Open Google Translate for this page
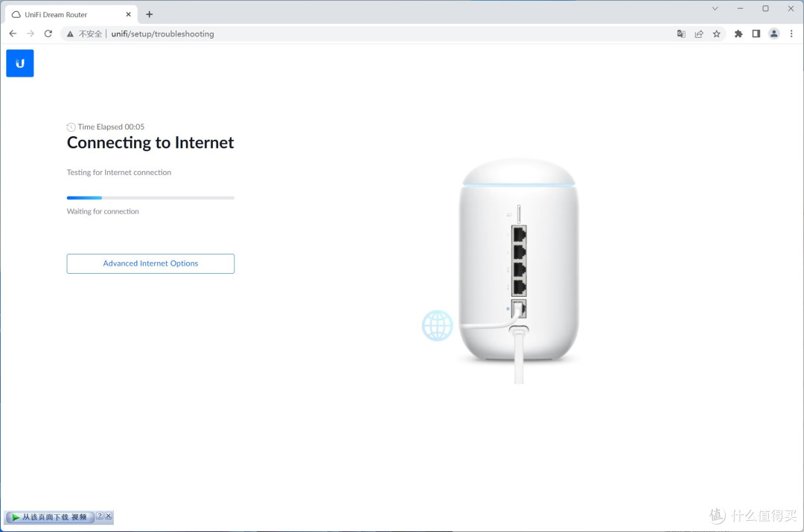This screenshot has height=532, width=804. (x=680, y=33)
